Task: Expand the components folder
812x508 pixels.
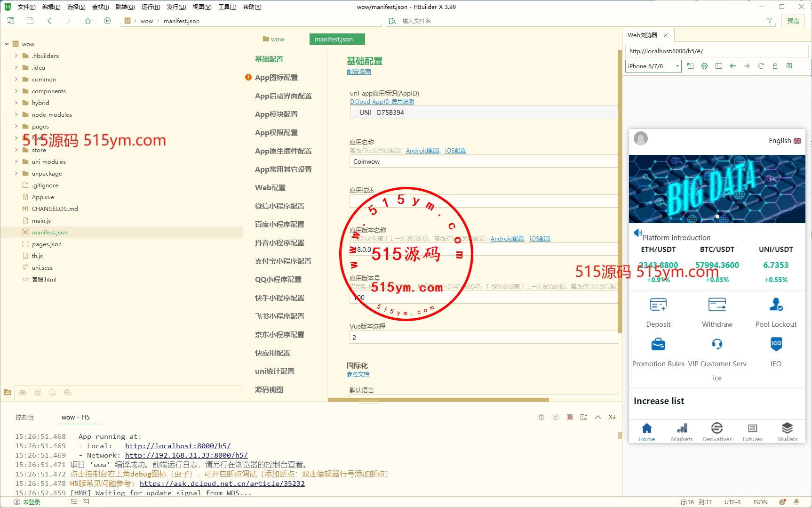Action: pos(16,91)
